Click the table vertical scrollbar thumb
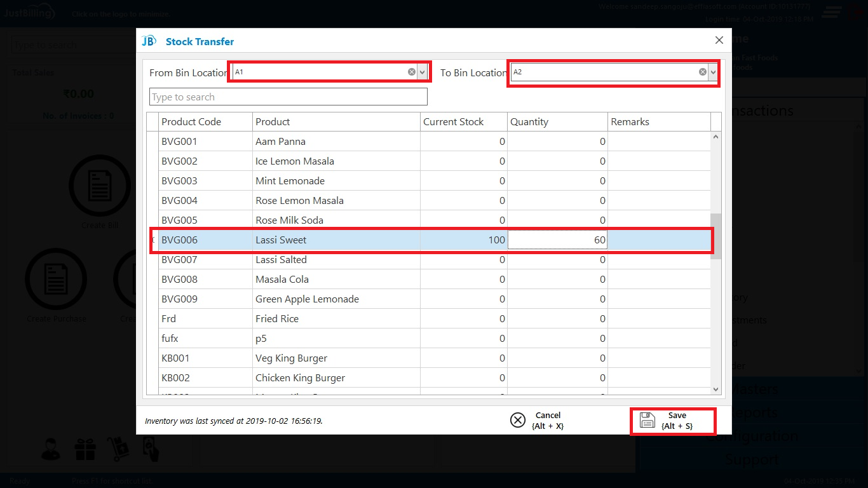 coord(716,235)
